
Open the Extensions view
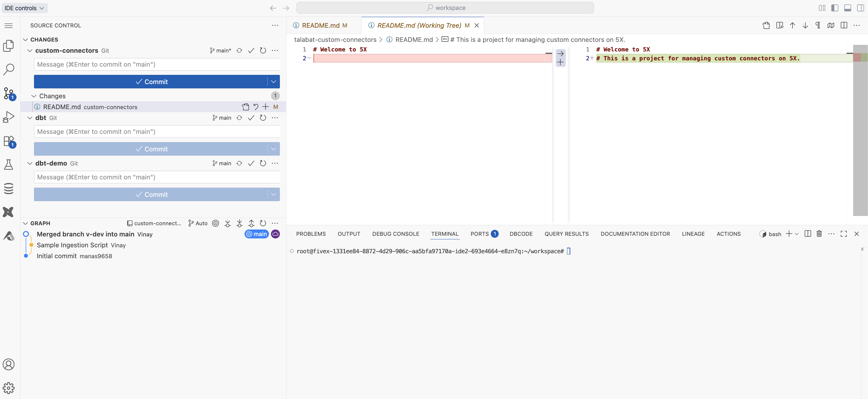[9, 141]
